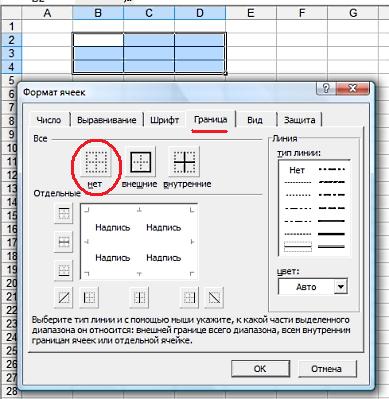Open the 'цвет' Авто color dropdown arrow
389x399 pixels.
point(340,287)
